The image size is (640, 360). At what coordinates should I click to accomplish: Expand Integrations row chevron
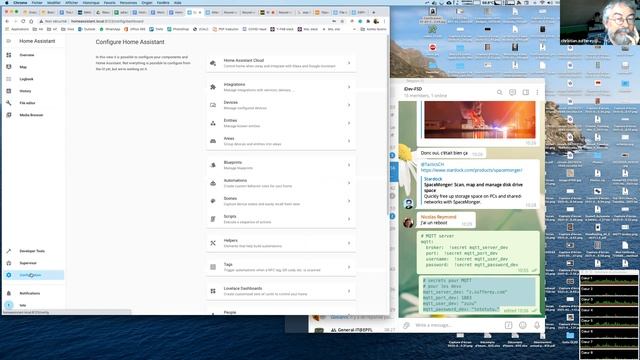pyautogui.click(x=349, y=87)
